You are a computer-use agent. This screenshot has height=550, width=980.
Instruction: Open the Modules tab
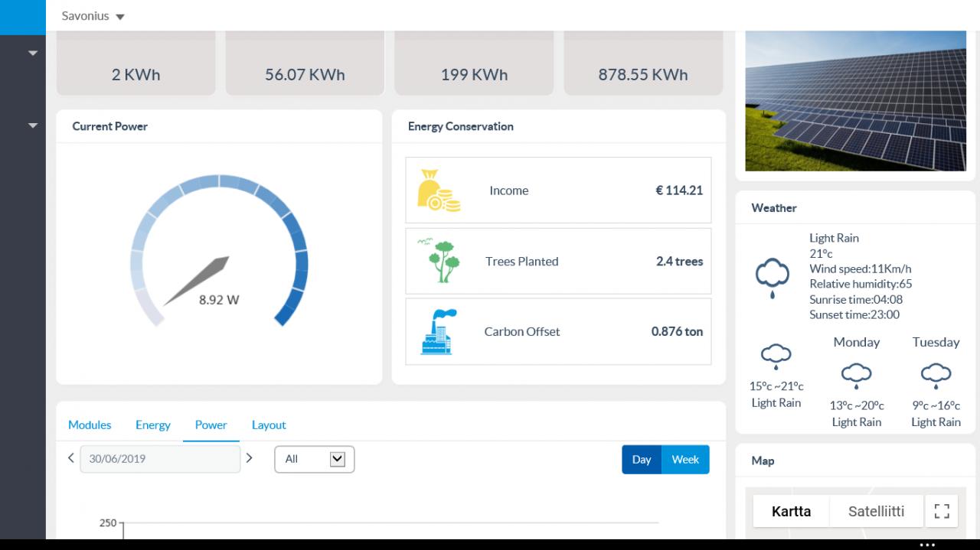[90, 425]
